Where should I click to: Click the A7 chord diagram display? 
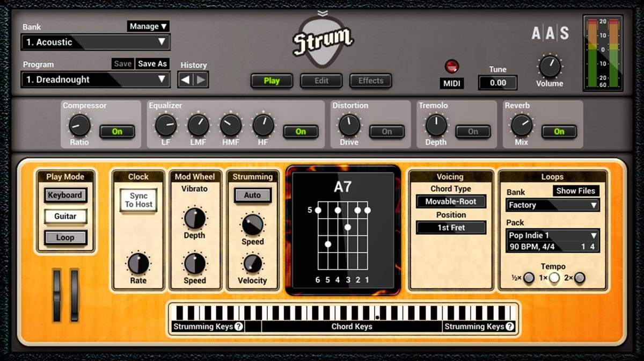[x=343, y=230]
